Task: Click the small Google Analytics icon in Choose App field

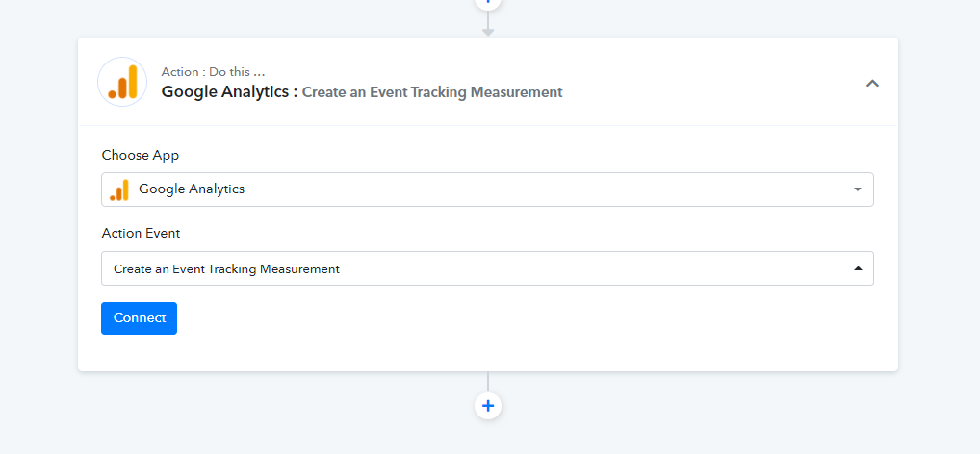Action: coord(118,189)
